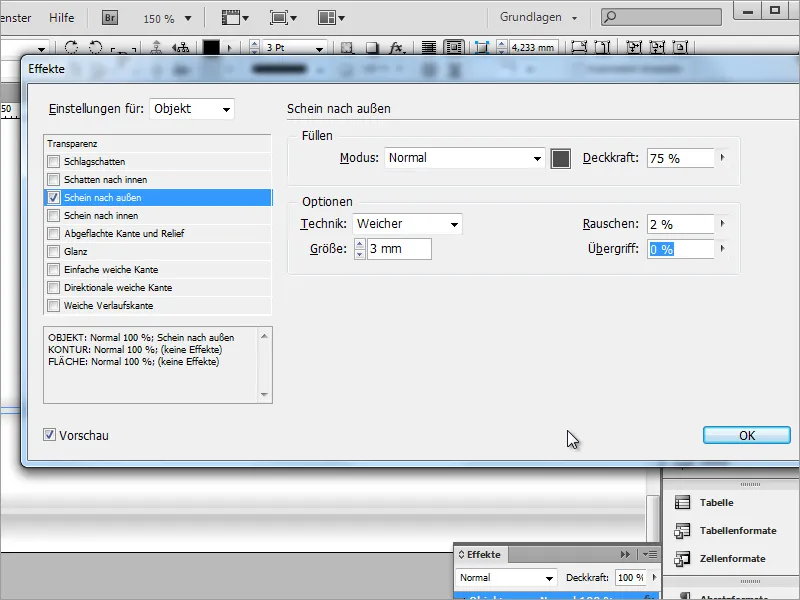Open the 3 Pt stroke weight dropdown

[319, 49]
